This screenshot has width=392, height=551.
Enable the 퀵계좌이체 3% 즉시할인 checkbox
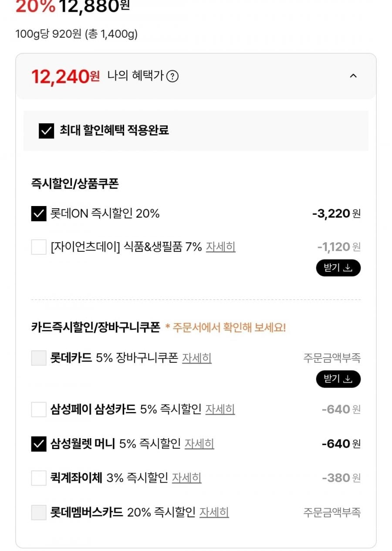click(39, 478)
